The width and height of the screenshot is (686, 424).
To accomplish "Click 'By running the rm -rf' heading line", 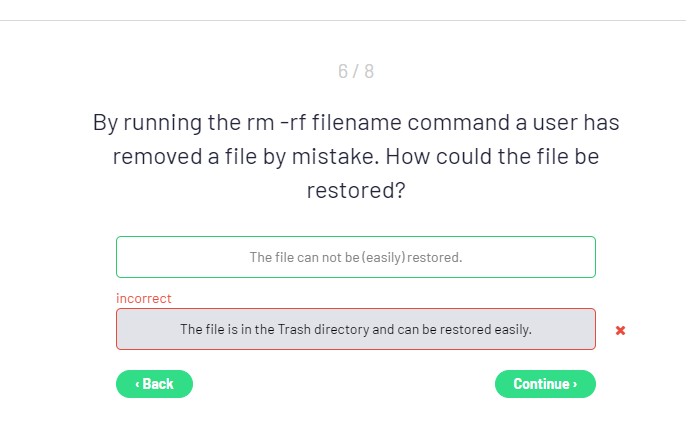I will click(355, 123).
